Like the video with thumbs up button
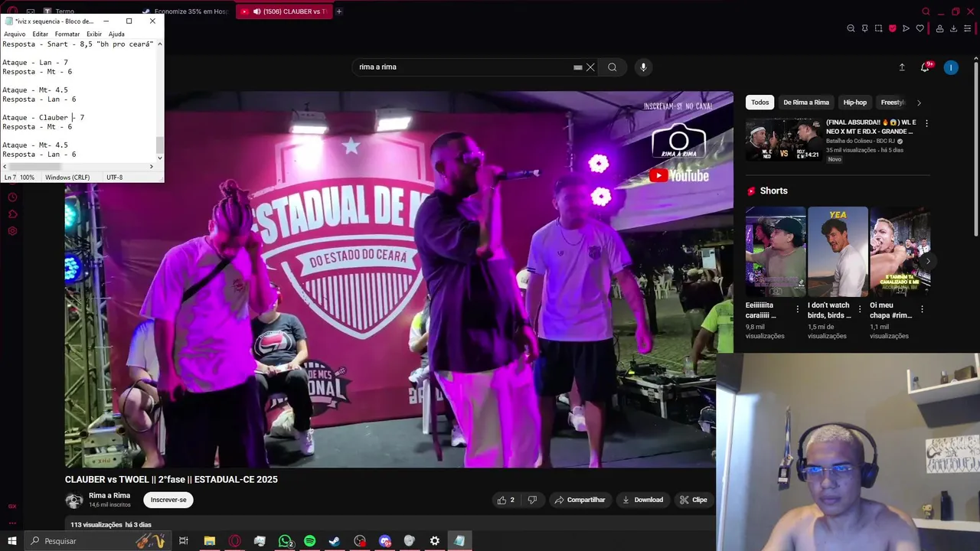Image resolution: width=980 pixels, height=551 pixels. (x=506, y=500)
